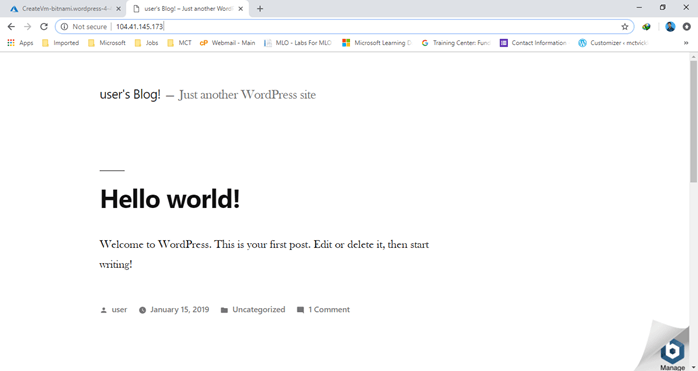698x371 pixels.
Task: Click the user's Blog! site title
Action: point(130,94)
